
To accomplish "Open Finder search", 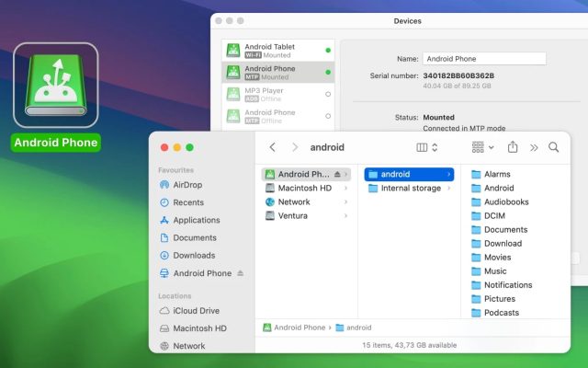I will click(x=553, y=147).
